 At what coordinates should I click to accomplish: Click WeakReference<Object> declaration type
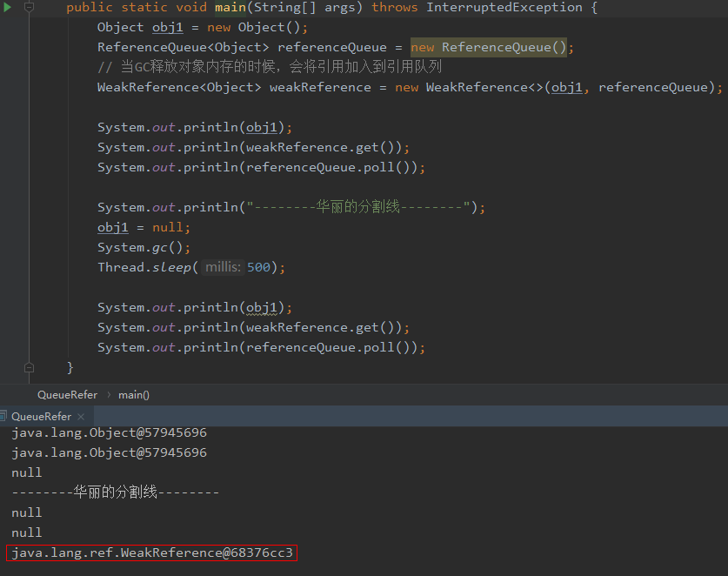pos(179,87)
